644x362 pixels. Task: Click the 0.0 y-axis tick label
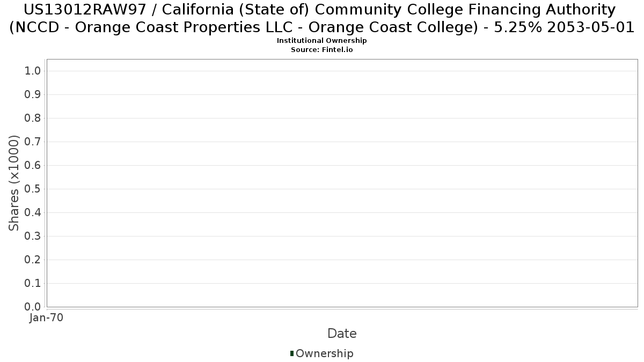[33, 307]
